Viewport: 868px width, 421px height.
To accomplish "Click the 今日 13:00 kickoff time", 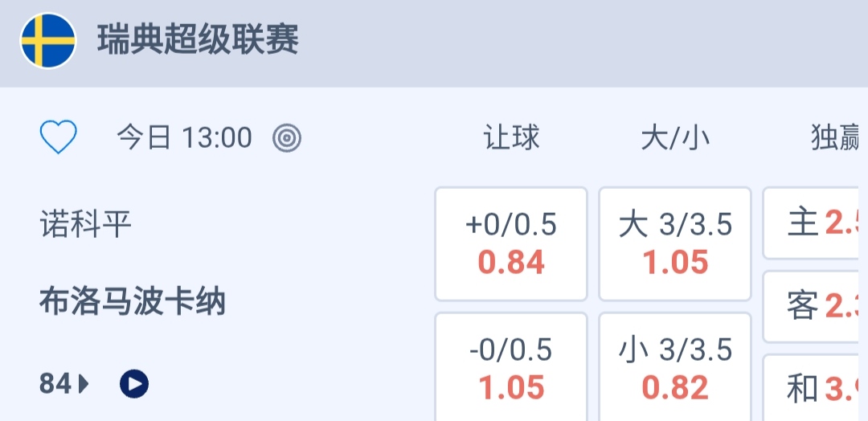I will 184,138.
